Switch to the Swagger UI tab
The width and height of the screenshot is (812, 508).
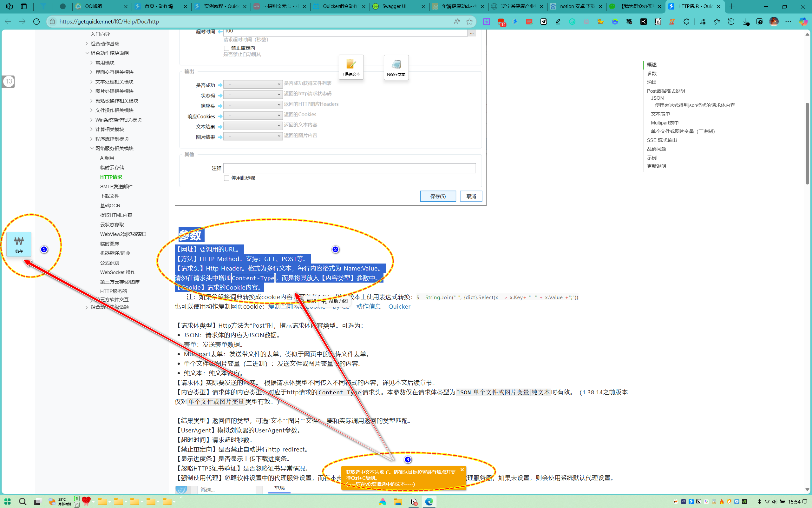(399, 6)
